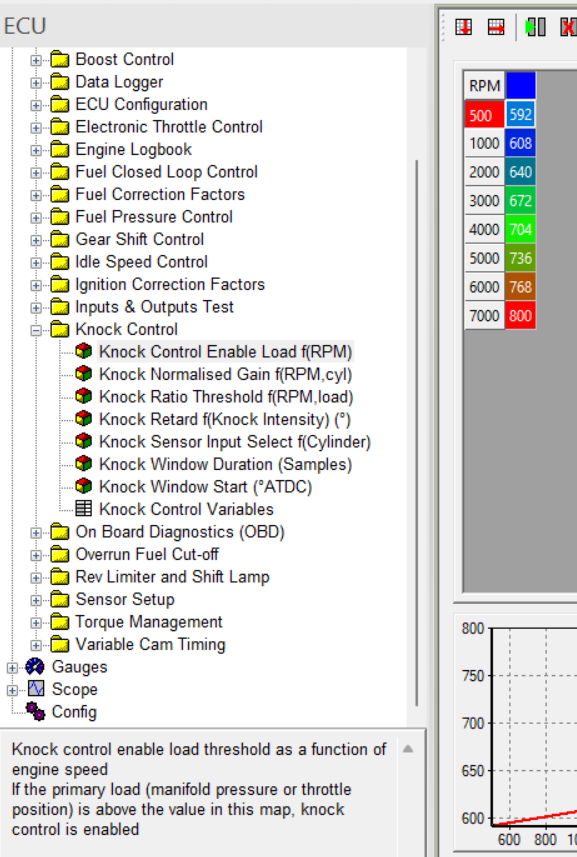Expand the Gauges tree node
Screen dimensions: 577x857
coord(12,667)
